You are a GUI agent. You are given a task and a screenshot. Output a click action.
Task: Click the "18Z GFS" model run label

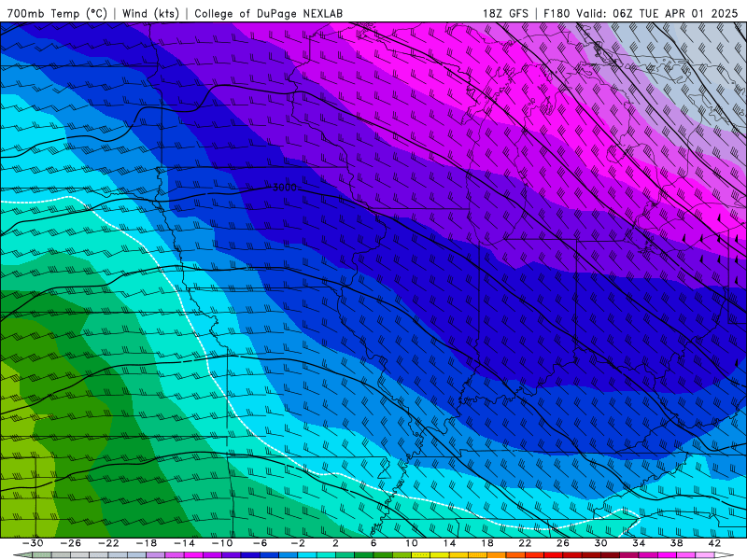pyautogui.click(x=505, y=13)
